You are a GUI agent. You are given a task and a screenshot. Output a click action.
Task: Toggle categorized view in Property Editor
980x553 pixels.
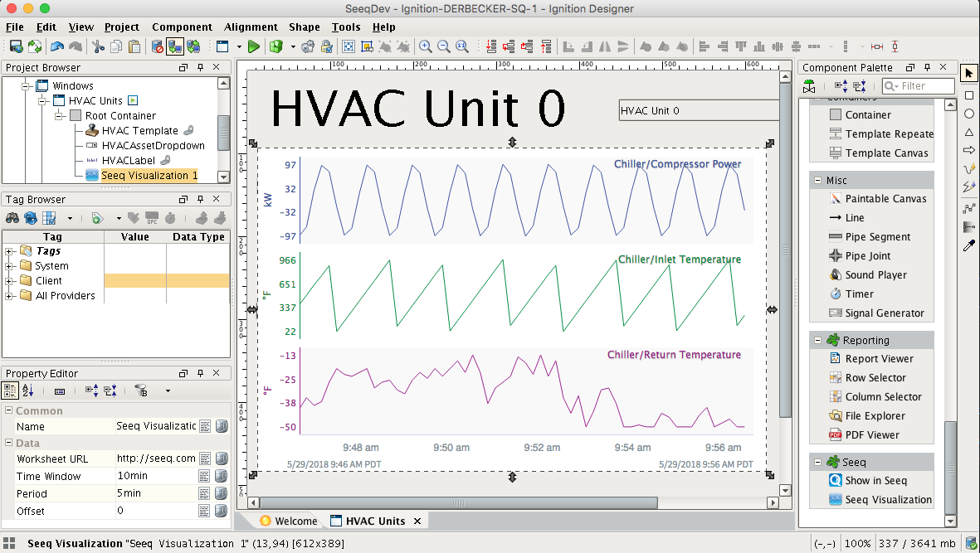coord(12,390)
